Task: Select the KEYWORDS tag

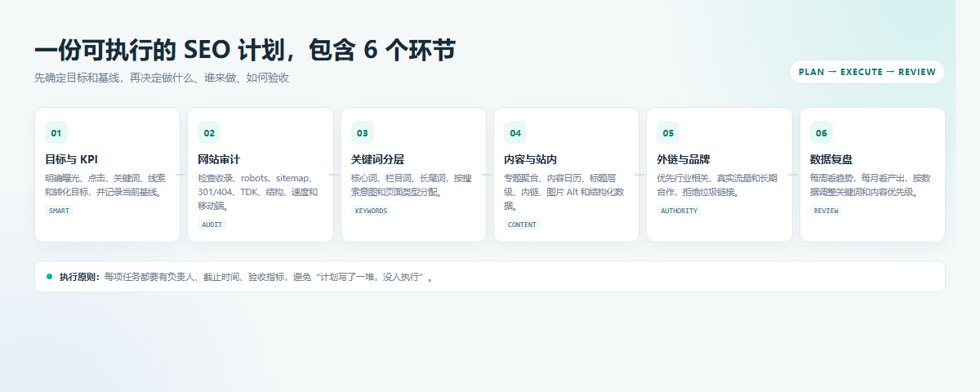Action: pos(371,211)
